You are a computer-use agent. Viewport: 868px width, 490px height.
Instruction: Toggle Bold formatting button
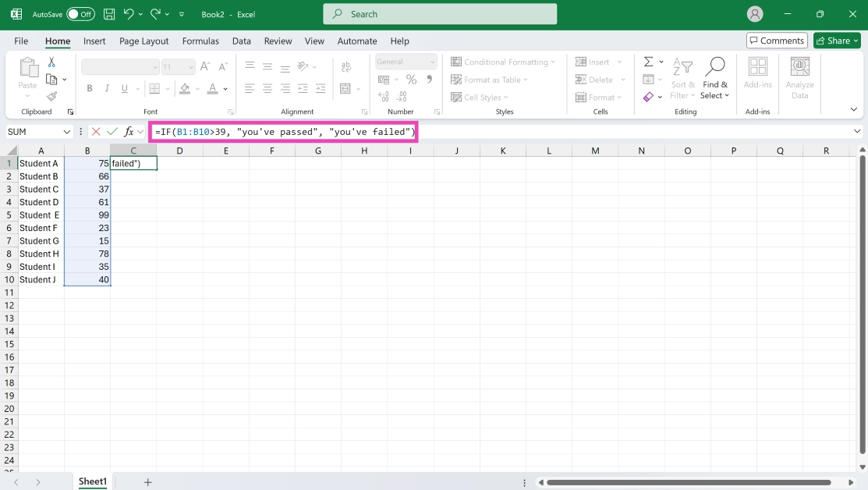tap(90, 89)
